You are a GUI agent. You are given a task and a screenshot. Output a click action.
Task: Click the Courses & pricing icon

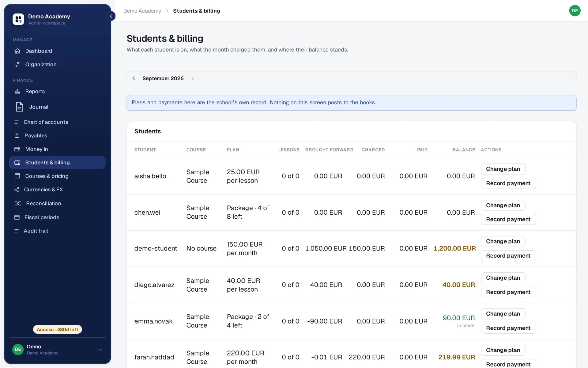click(x=17, y=176)
